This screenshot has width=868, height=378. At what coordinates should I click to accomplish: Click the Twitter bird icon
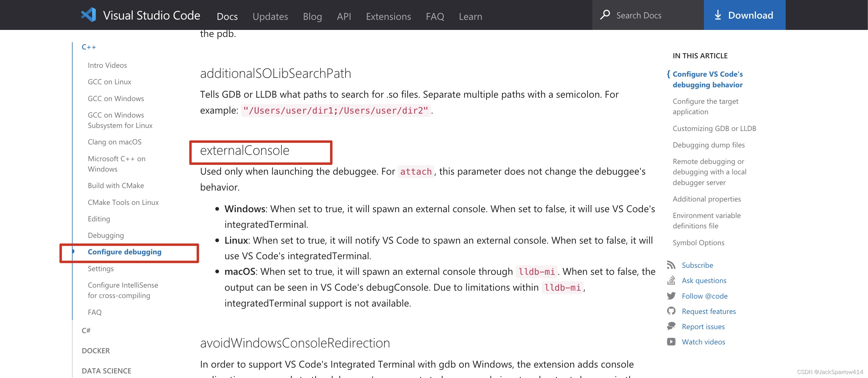pos(671,296)
